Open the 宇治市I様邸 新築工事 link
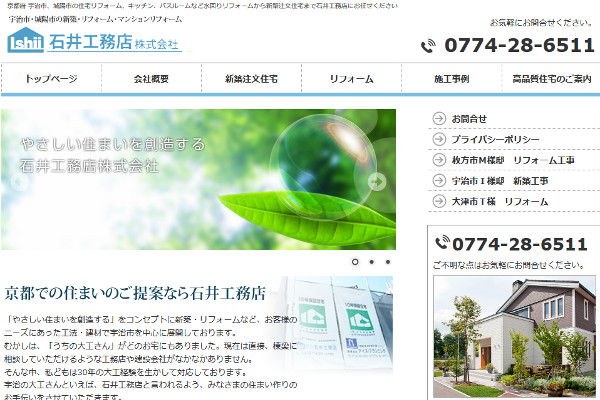600x400 pixels. 500,181
